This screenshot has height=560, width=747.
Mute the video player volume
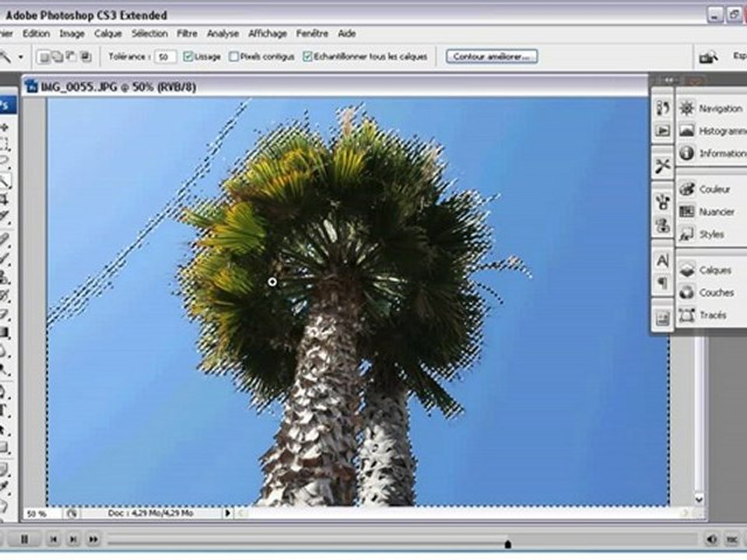(711, 539)
